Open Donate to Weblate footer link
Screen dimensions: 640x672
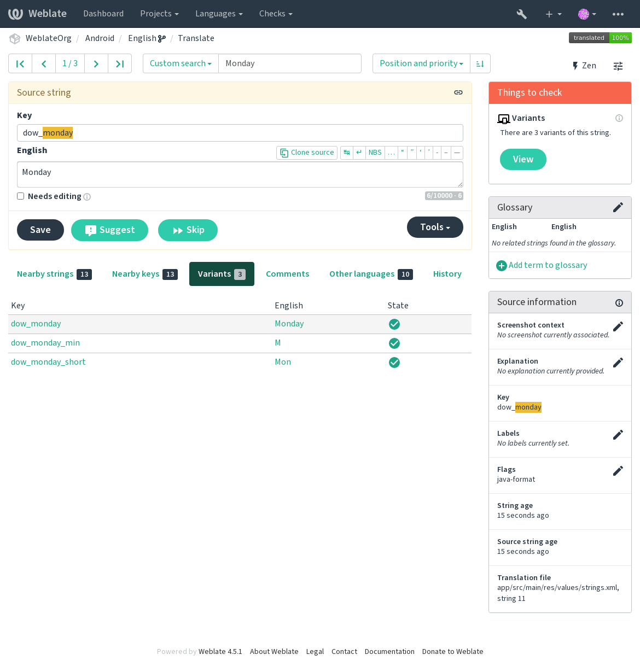pos(452,652)
